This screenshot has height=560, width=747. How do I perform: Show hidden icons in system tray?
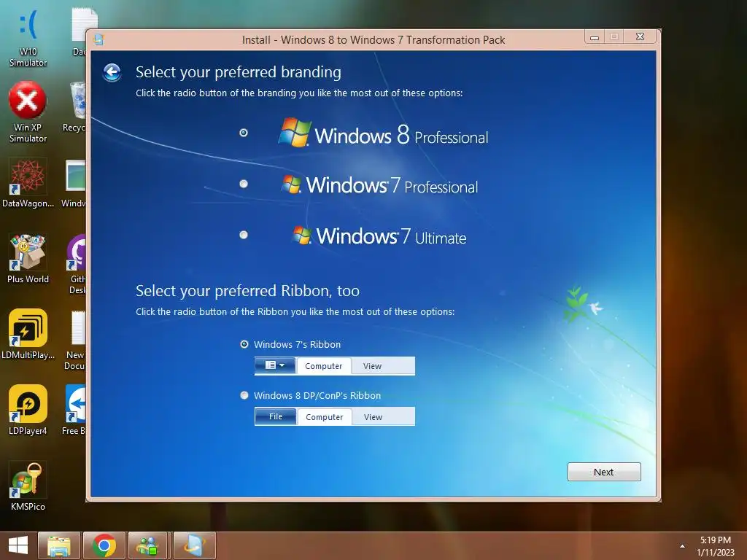coord(682,546)
